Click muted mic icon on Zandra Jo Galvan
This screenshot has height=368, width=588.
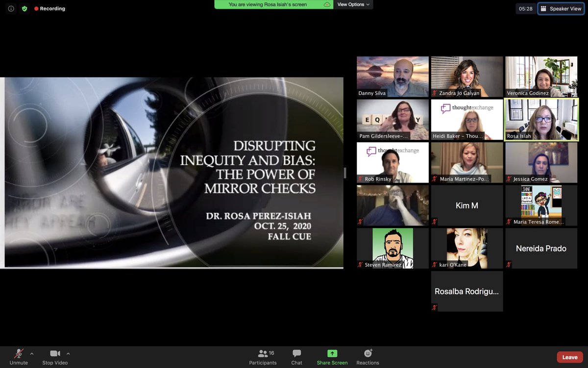click(435, 93)
